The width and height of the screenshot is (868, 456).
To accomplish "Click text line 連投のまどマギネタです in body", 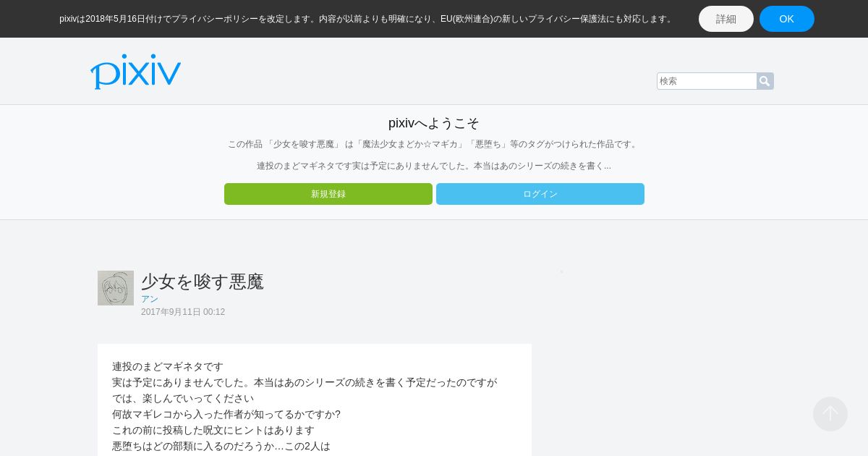I will point(168,366).
